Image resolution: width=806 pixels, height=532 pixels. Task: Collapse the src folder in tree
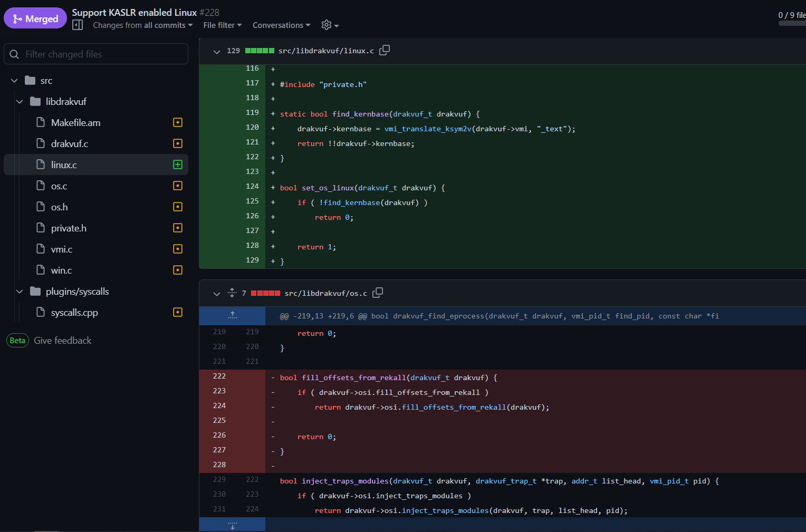[x=14, y=81]
